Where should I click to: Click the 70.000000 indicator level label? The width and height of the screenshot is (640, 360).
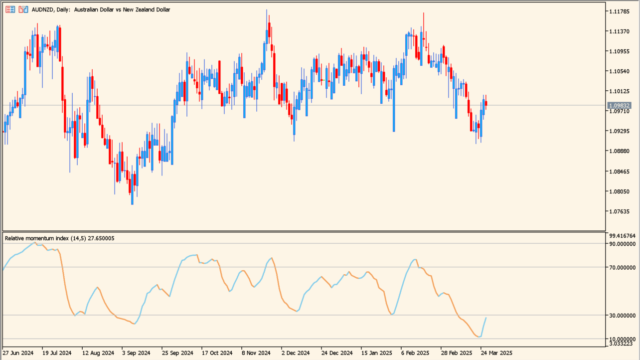(x=622, y=268)
